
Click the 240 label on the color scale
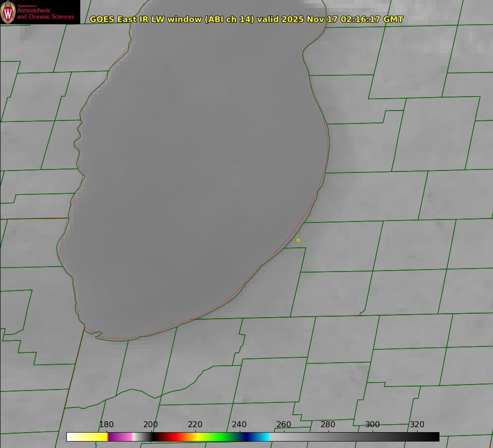(239, 424)
